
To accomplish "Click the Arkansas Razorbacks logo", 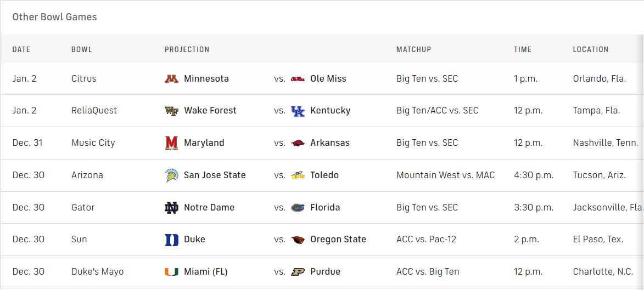I will (298, 143).
